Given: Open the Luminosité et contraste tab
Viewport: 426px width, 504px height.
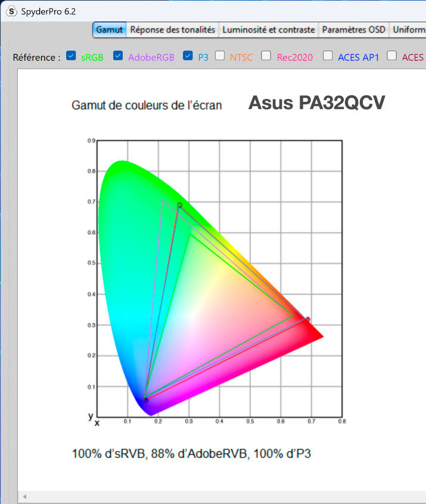Looking at the screenshot, I should point(269,30).
